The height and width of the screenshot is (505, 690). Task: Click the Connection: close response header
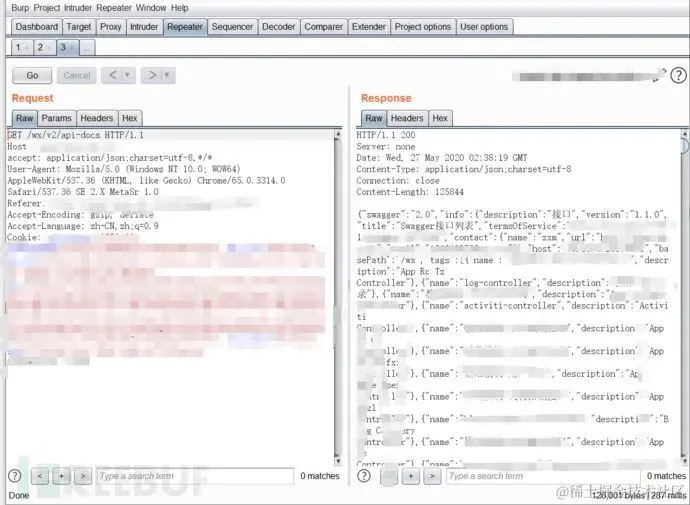(398, 180)
